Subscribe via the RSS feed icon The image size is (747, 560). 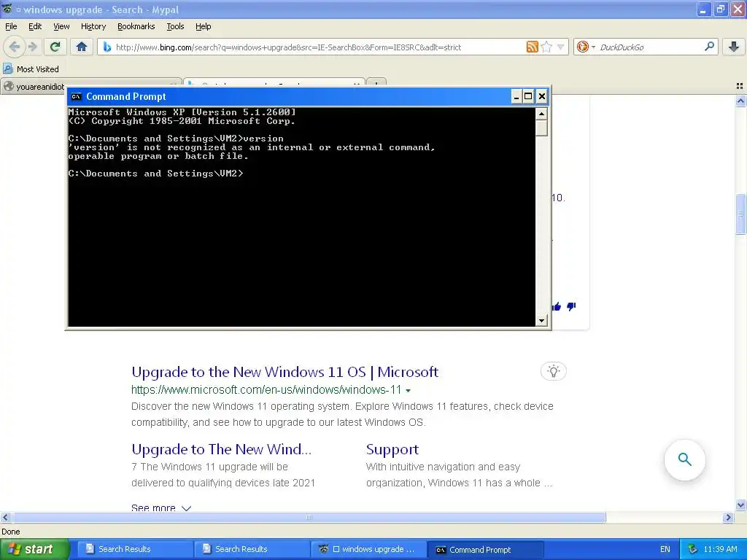[532, 47]
